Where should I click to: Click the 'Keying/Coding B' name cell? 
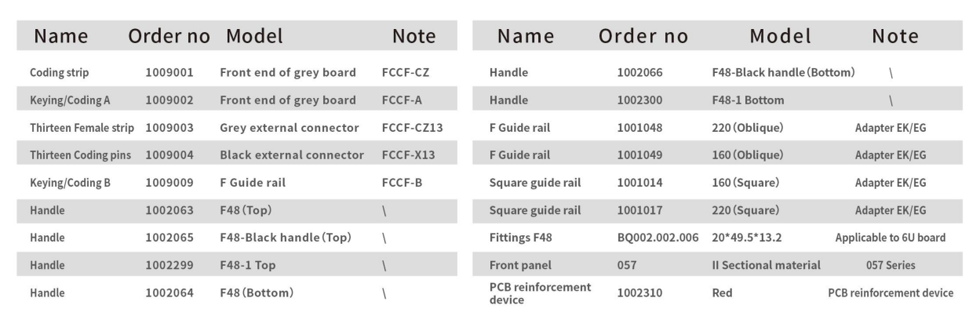68,183
